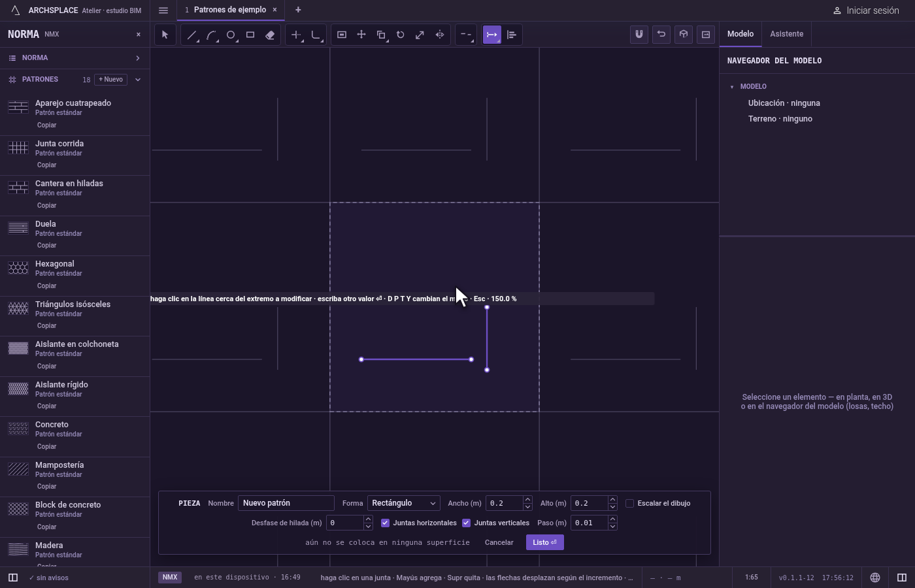Decrease the Paso (m) value
This screenshot has width=915, height=588.
point(612,527)
